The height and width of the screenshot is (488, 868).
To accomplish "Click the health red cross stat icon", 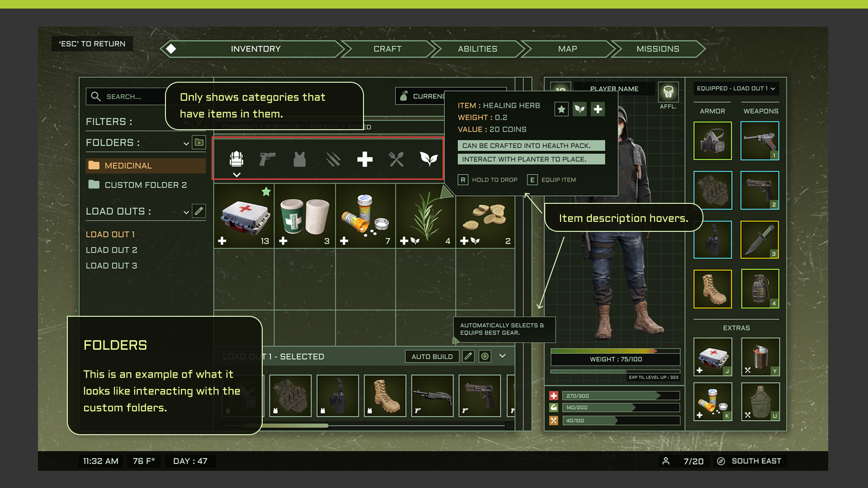I will (x=554, y=396).
